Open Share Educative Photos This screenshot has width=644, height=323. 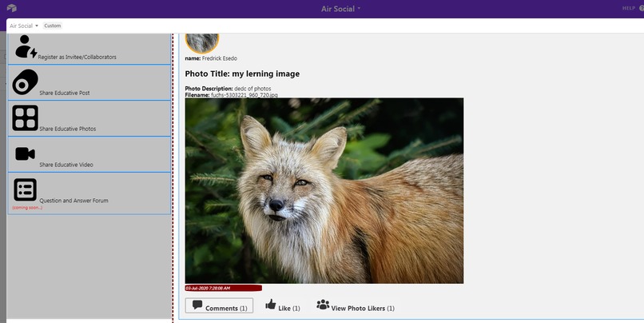pyautogui.click(x=89, y=118)
